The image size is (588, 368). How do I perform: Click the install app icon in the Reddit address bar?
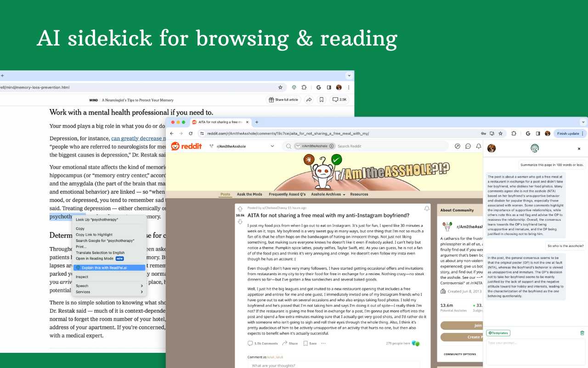pyautogui.click(x=492, y=133)
